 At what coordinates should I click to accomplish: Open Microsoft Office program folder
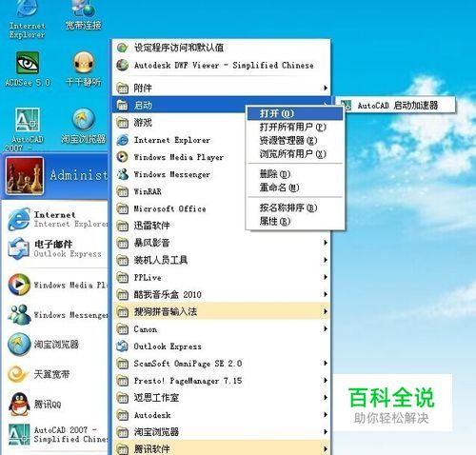click(179, 208)
